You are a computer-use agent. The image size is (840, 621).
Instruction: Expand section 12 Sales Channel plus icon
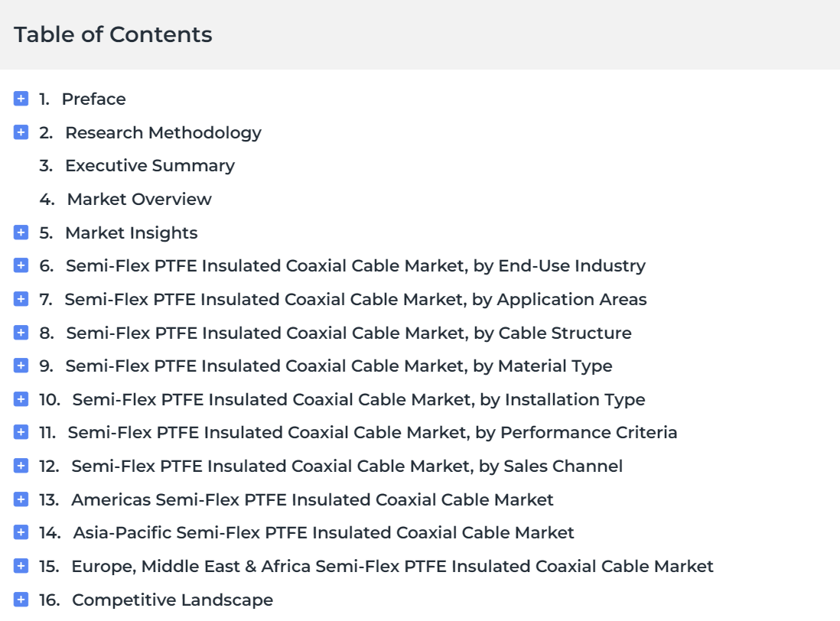[21, 466]
